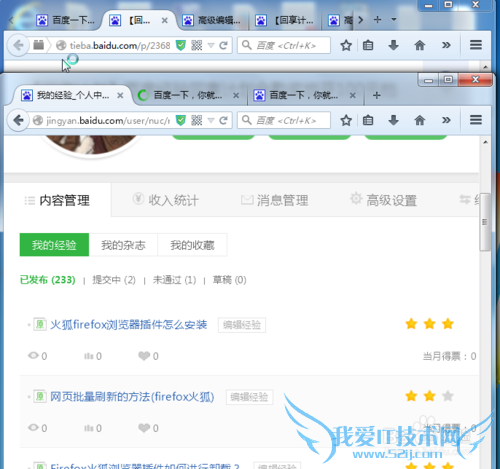The image size is (500, 469).
Task: Click third star of 火狐firefox浏览器插件 rating
Action: click(448, 324)
